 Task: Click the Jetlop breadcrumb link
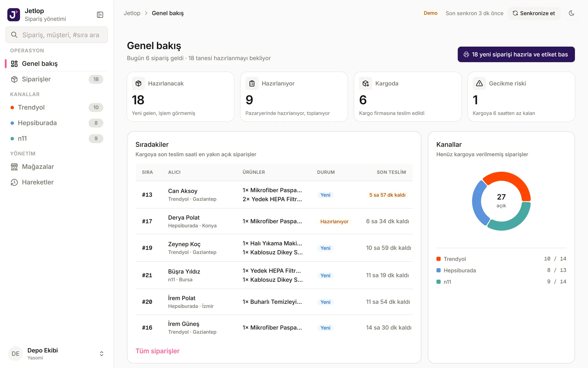pos(132,13)
